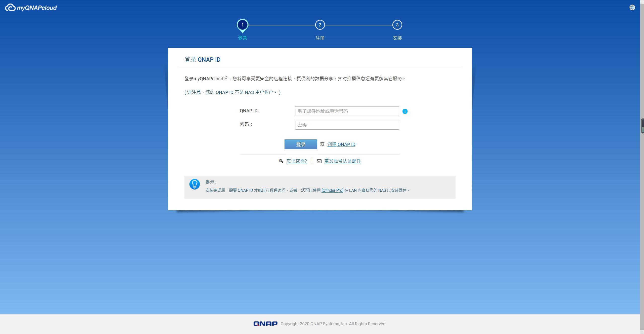Select step 2 circle labeled 注册

pyautogui.click(x=320, y=25)
